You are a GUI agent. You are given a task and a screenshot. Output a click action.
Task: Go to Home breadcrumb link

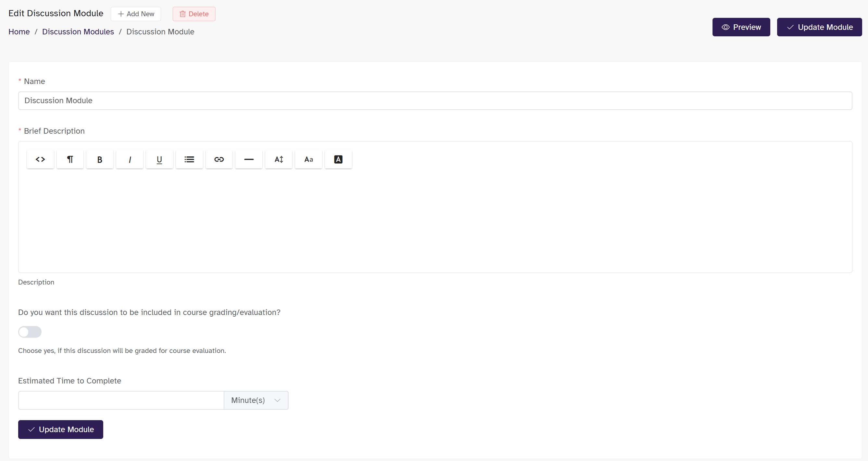click(x=19, y=32)
